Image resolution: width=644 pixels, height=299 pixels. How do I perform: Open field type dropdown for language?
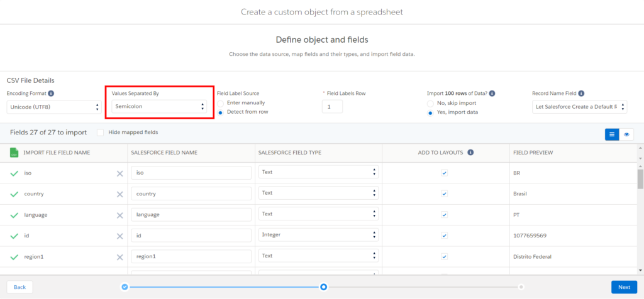pyautogui.click(x=318, y=214)
